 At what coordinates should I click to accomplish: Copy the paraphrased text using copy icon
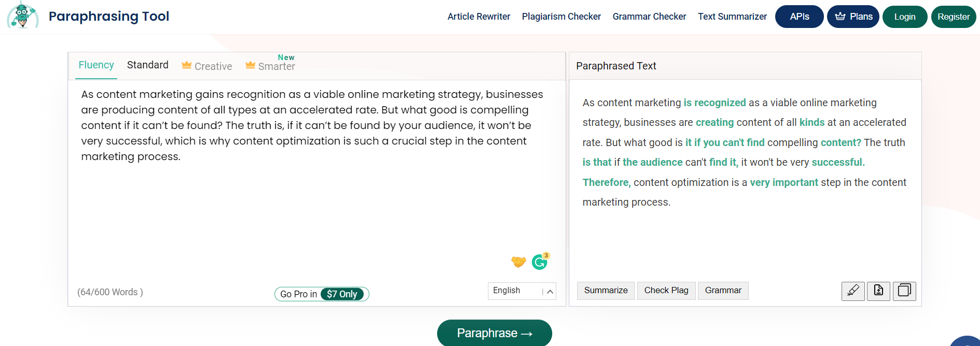click(x=904, y=291)
